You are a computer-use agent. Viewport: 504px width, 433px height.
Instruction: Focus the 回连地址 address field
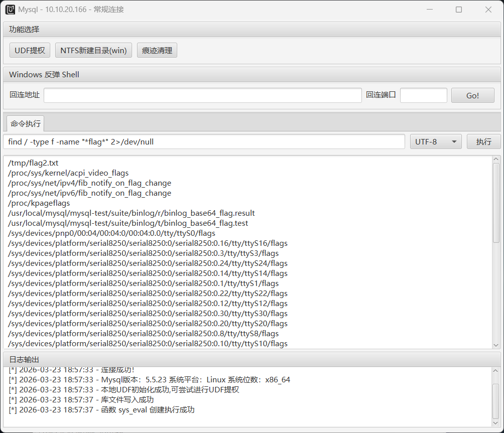(x=202, y=95)
